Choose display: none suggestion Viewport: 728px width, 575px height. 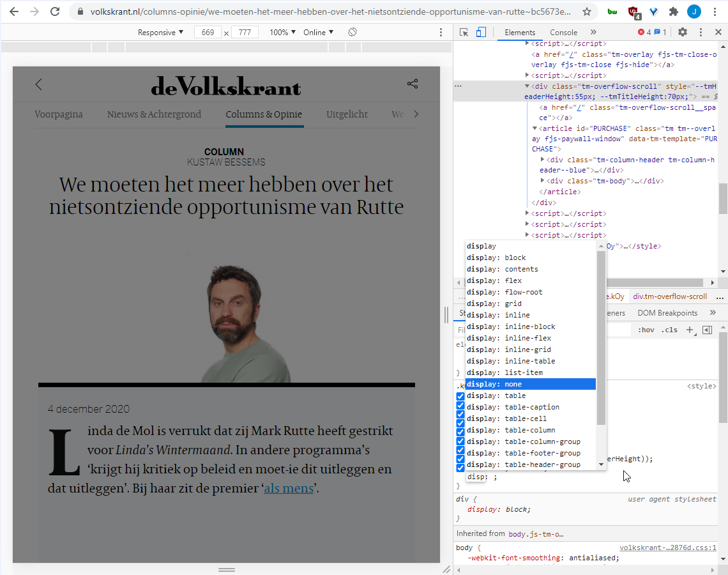531,384
